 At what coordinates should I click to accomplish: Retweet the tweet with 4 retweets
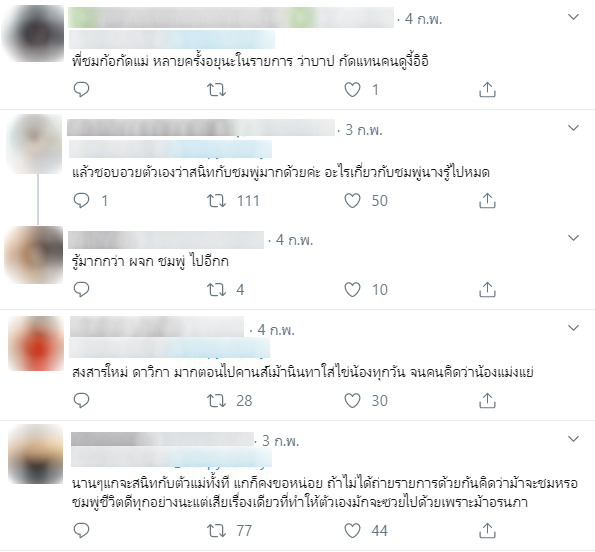[216, 290]
